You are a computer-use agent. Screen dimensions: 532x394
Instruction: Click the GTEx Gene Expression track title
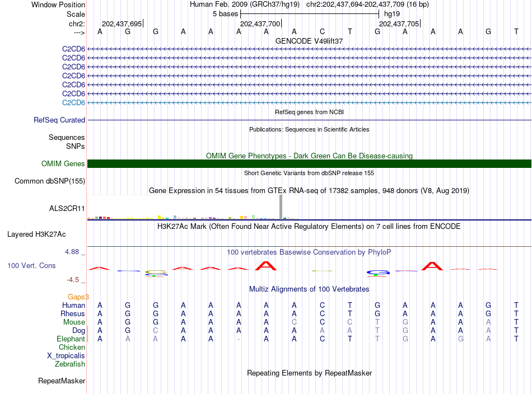pyautogui.click(x=309, y=190)
